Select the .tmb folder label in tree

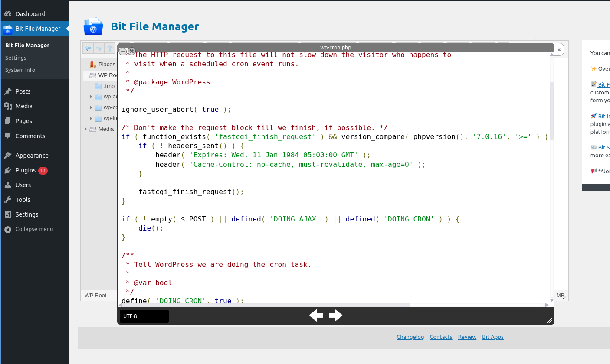click(109, 86)
